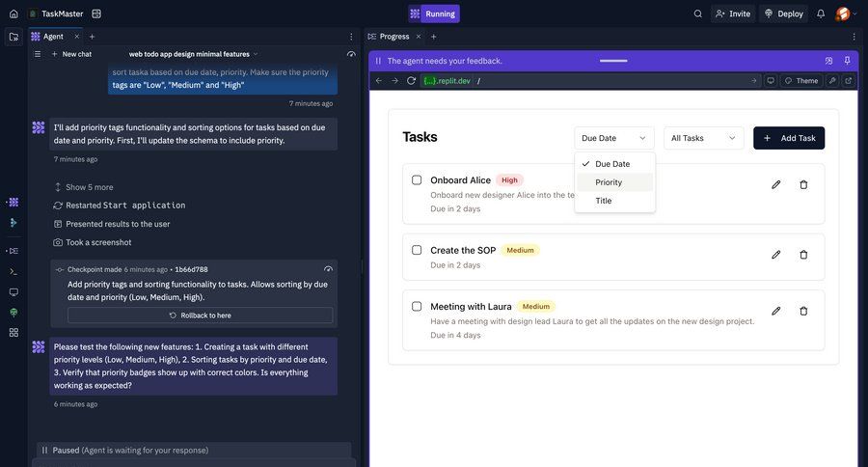The height and width of the screenshot is (467, 868).
Task: Close the Progress tab
Action: [x=419, y=37]
